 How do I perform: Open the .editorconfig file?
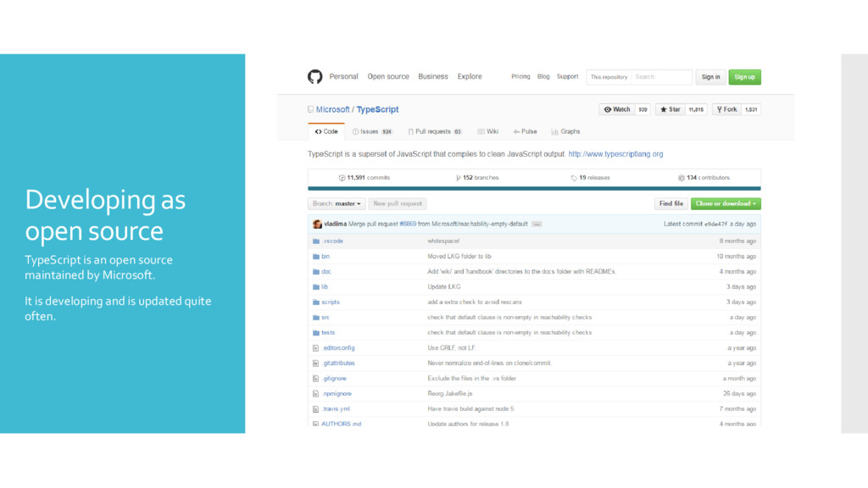pos(338,348)
